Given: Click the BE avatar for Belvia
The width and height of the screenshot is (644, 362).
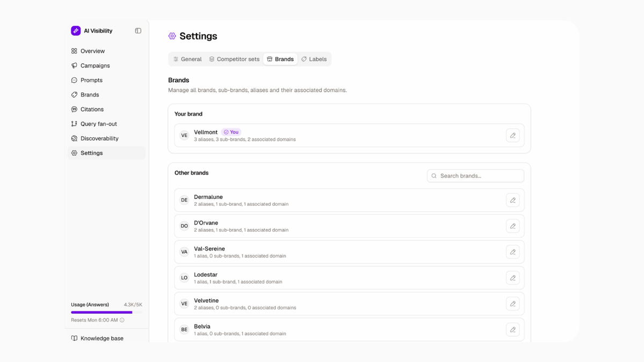Looking at the screenshot, I should (184, 330).
